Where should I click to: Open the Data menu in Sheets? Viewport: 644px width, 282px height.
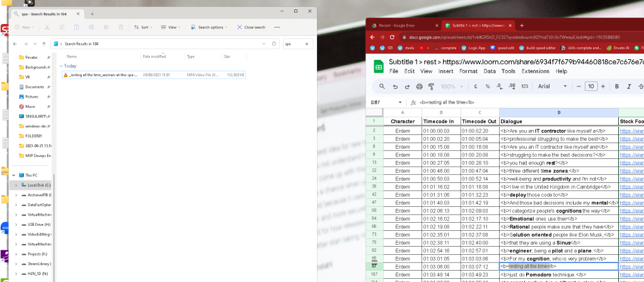pos(489,71)
